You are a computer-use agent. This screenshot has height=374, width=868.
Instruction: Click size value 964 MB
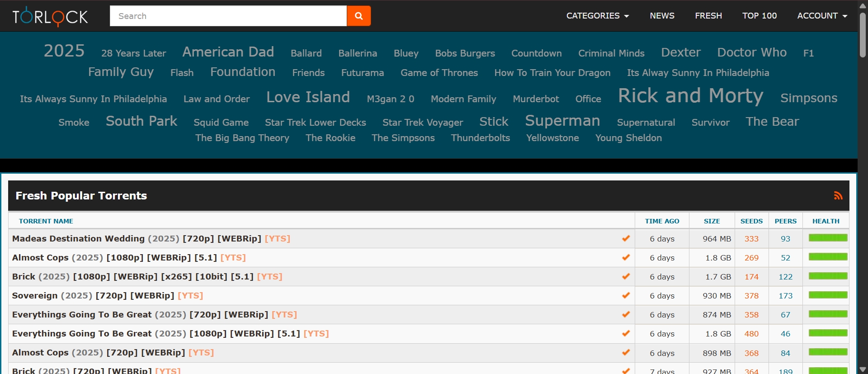point(717,239)
